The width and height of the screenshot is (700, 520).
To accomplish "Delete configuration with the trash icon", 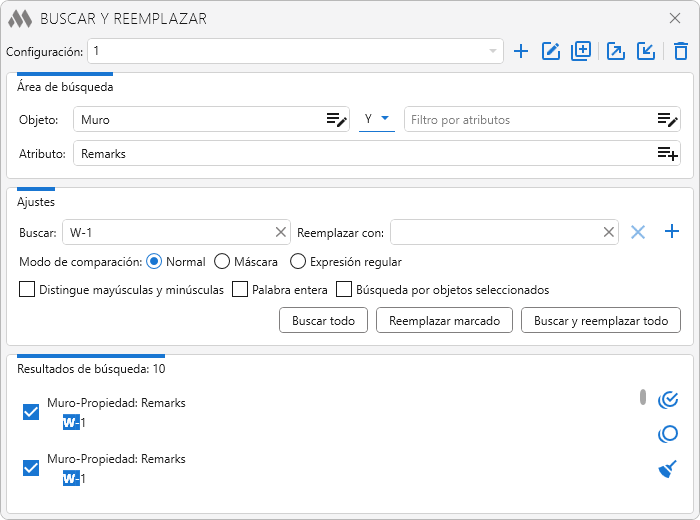I will 680,51.
